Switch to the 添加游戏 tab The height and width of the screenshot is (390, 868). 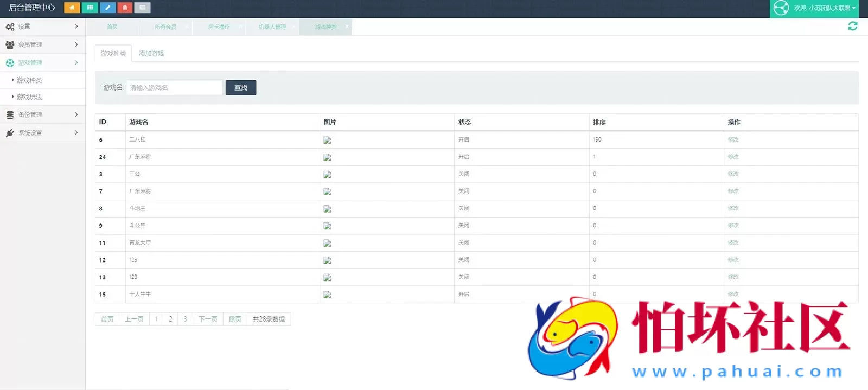point(151,54)
